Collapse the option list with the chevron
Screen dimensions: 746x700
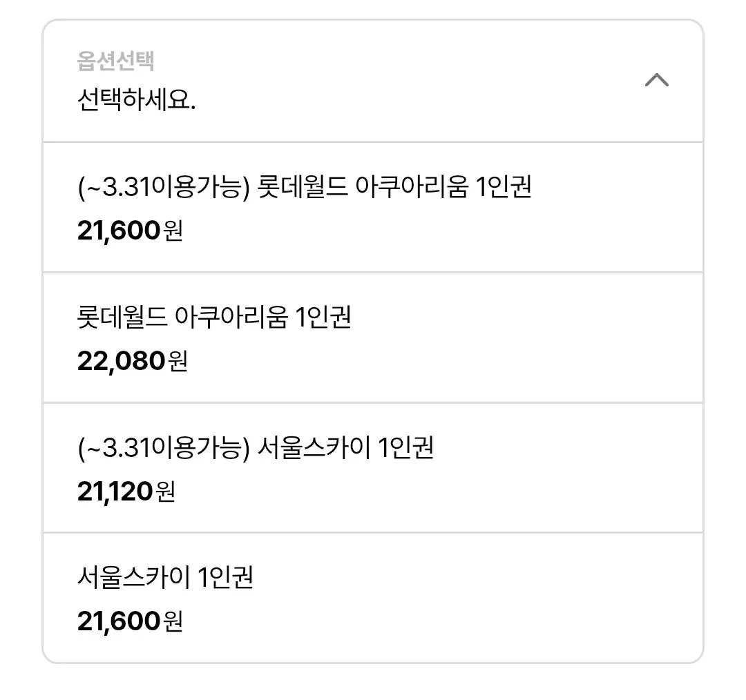(x=658, y=79)
